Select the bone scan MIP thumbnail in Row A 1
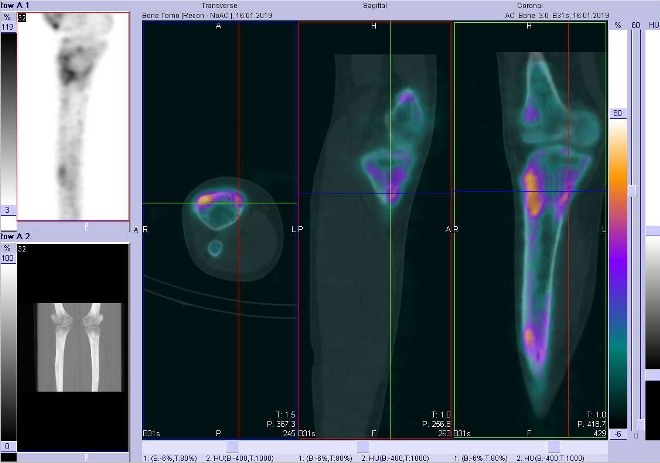The width and height of the screenshot is (660, 463). (73, 116)
